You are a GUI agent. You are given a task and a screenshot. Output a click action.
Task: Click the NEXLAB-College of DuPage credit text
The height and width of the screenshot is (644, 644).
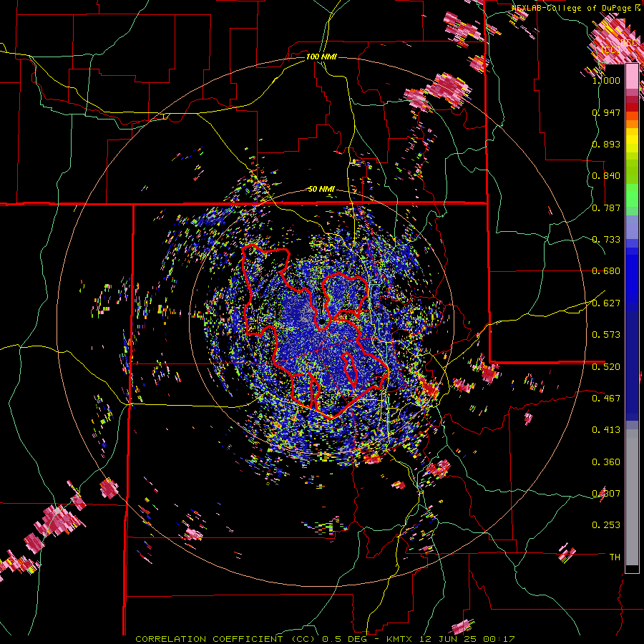point(572,8)
